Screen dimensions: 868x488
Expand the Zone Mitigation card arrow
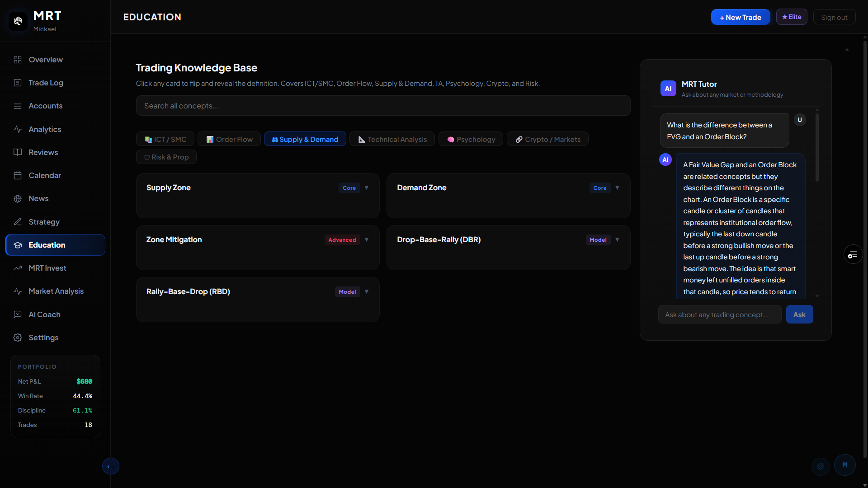(x=367, y=239)
